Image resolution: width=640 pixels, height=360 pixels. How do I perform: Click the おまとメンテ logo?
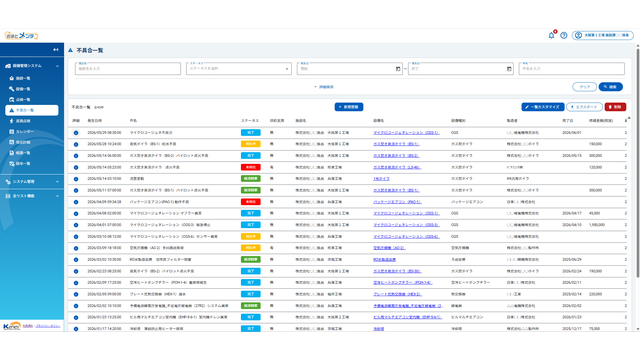point(21,36)
